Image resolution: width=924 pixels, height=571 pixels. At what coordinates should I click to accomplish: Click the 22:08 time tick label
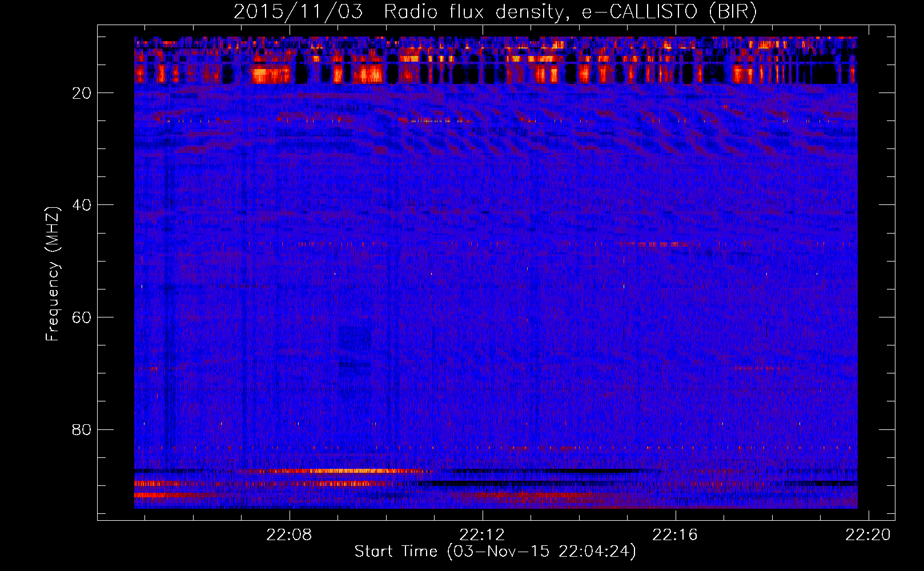coord(290,534)
